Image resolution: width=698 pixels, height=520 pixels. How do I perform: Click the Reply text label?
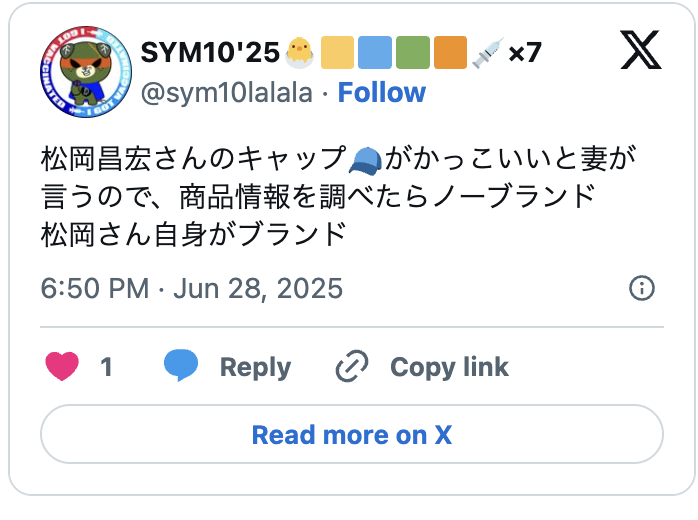(255, 367)
